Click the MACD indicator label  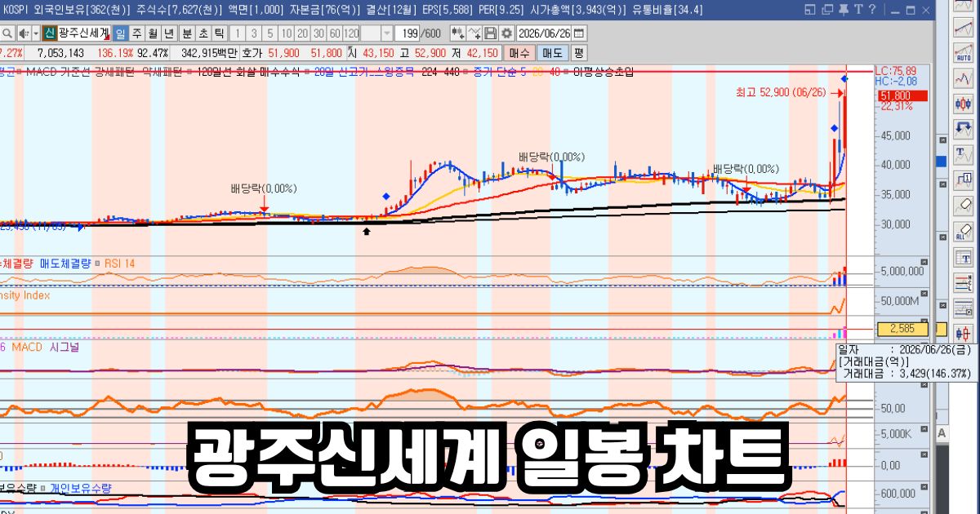(29, 347)
